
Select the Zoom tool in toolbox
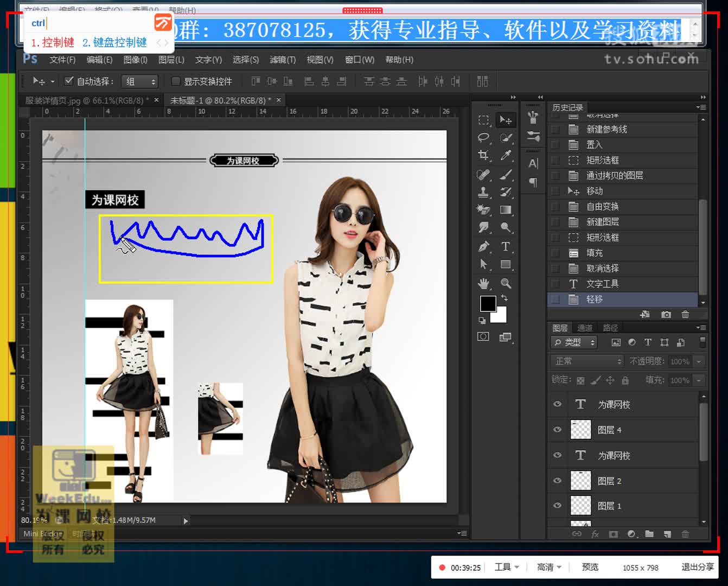click(x=506, y=283)
